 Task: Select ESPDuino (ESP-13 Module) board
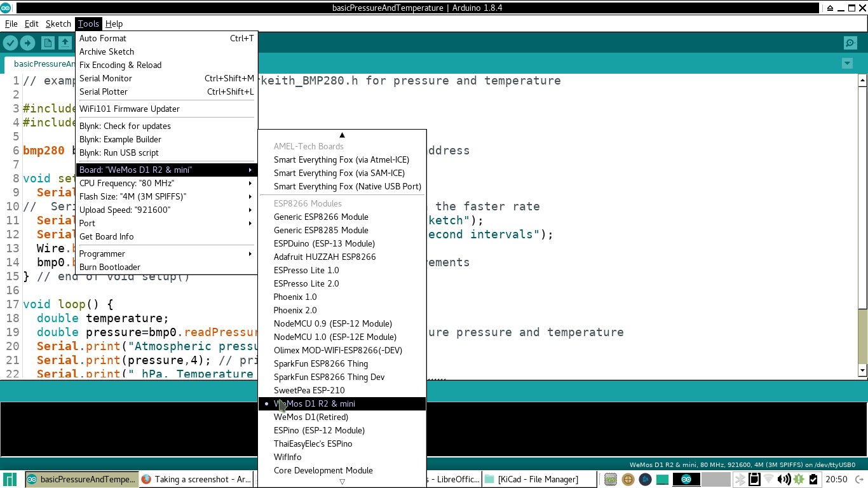pyautogui.click(x=342, y=243)
